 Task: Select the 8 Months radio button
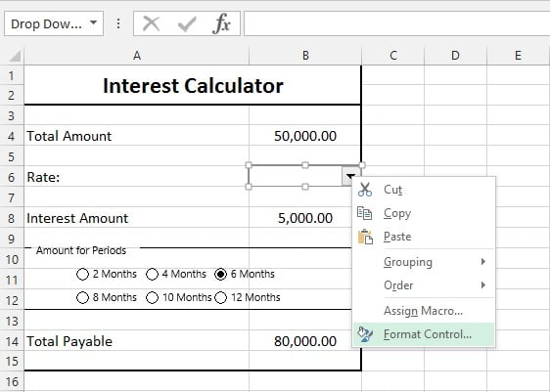coord(82,297)
